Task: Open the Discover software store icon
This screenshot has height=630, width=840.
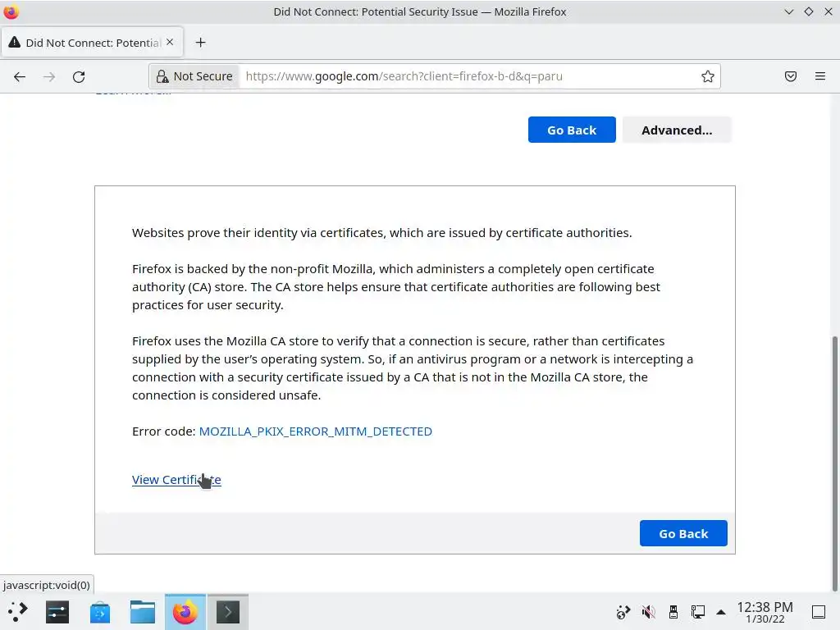Action: pyautogui.click(x=100, y=612)
